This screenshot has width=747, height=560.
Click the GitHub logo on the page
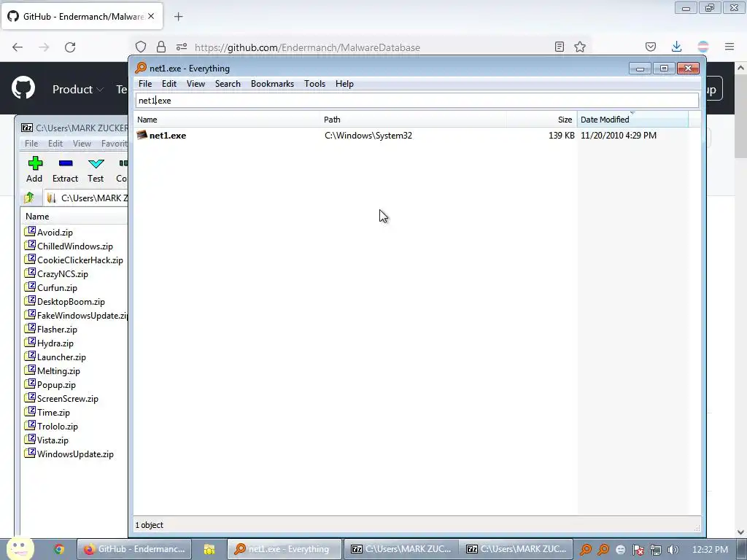23,87
